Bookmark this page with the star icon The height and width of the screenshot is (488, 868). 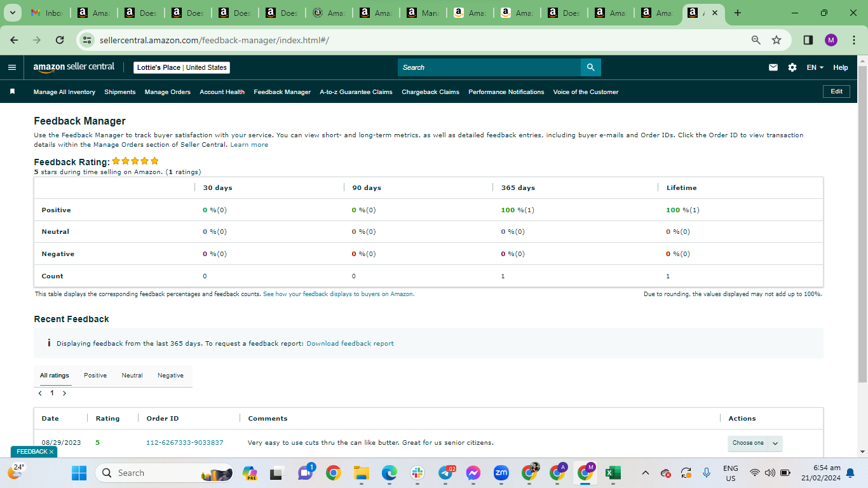click(x=776, y=40)
